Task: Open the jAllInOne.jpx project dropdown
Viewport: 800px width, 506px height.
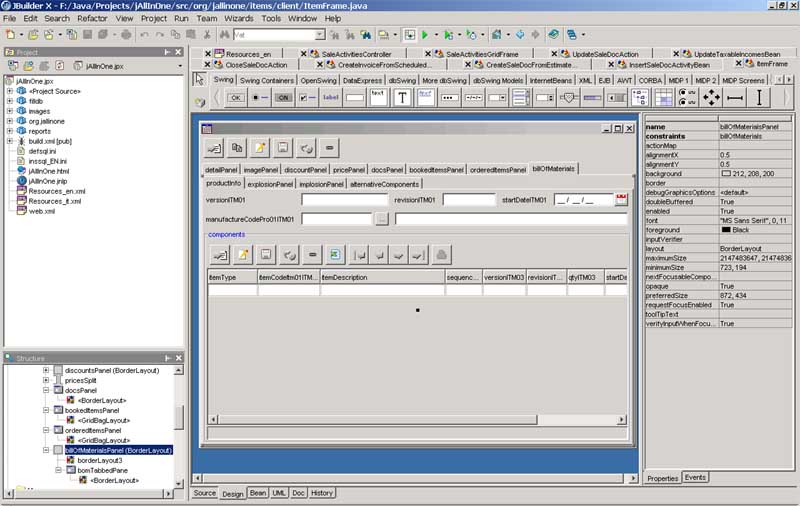Action: pyautogui.click(x=180, y=66)
